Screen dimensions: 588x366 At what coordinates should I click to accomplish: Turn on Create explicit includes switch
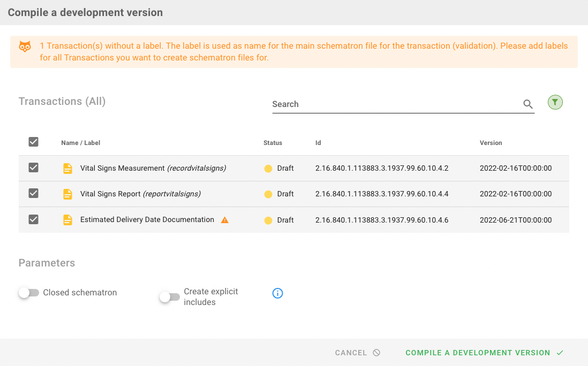pyautogui.click(x=170, y=297)
